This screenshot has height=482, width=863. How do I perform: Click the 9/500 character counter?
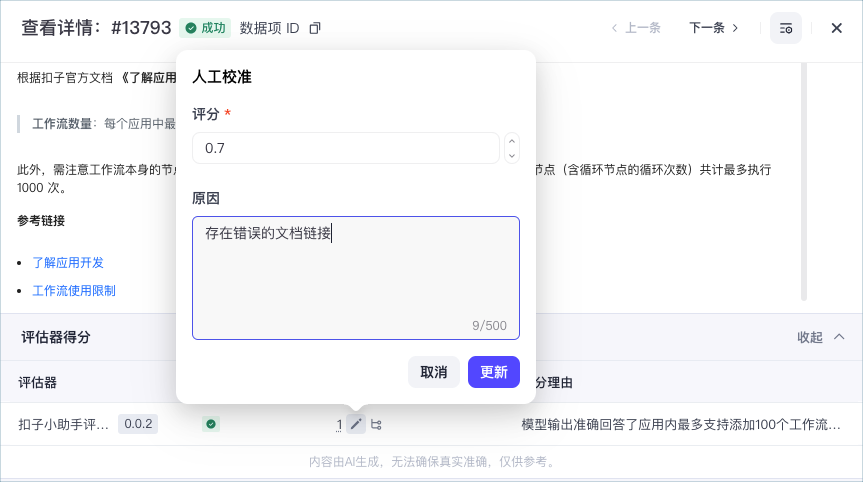coord(489,326)
